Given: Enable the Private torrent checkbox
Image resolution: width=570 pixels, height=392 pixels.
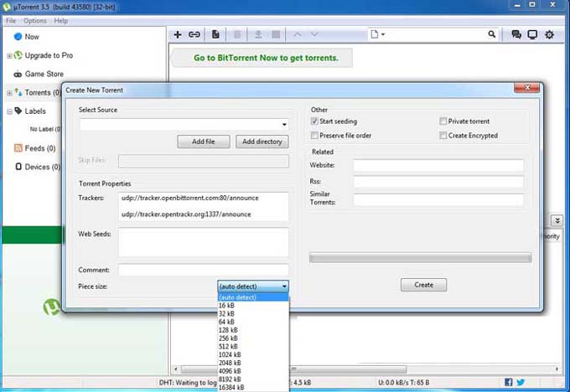Looking at the screenshot, I should coord(443,121).
